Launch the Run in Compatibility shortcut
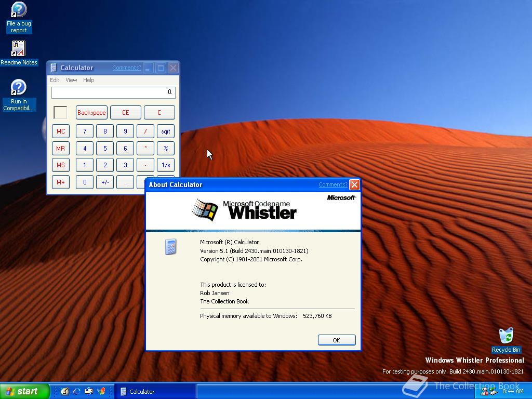 click(x=19, y=96)
